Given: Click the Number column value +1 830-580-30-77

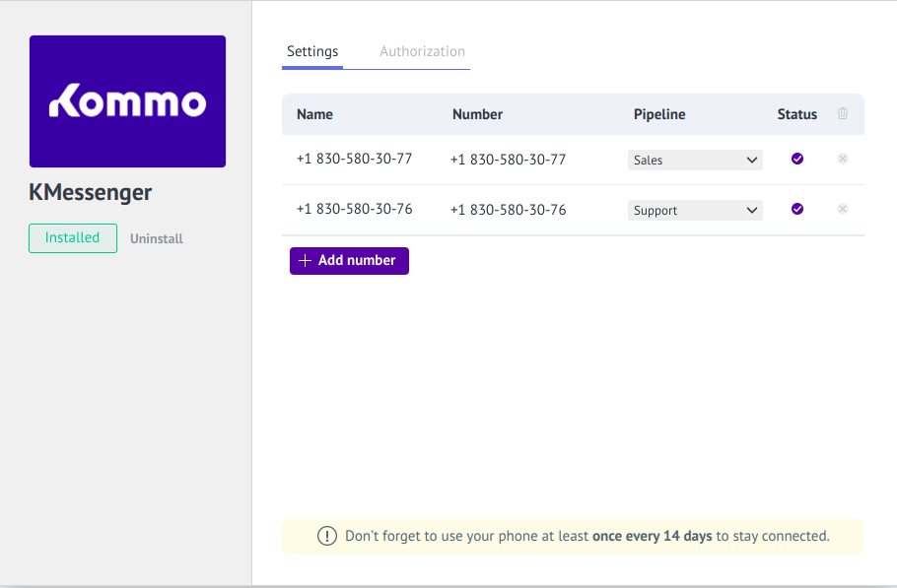Looking at the screenshot, I should (508, 160).
